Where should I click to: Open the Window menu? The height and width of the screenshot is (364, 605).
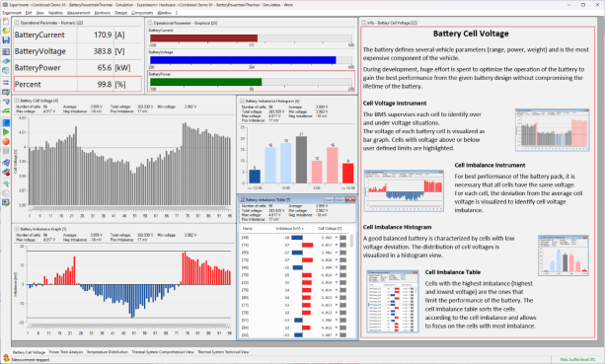164,13
